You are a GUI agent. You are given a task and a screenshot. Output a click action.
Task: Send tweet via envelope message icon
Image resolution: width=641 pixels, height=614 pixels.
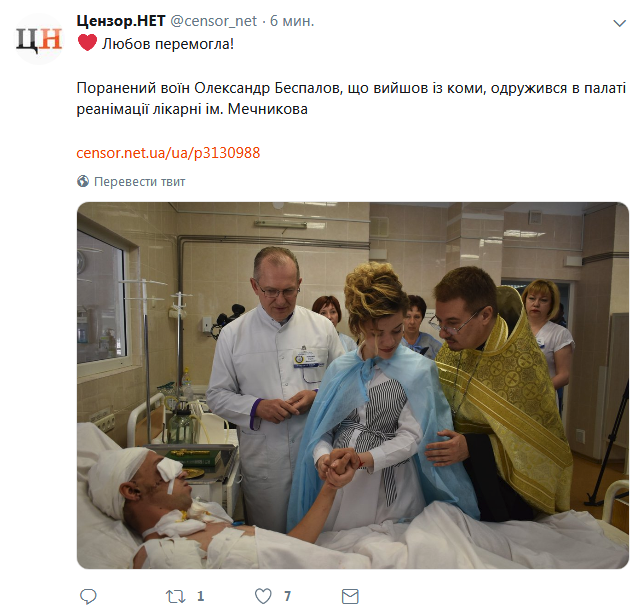pos(350,596)
